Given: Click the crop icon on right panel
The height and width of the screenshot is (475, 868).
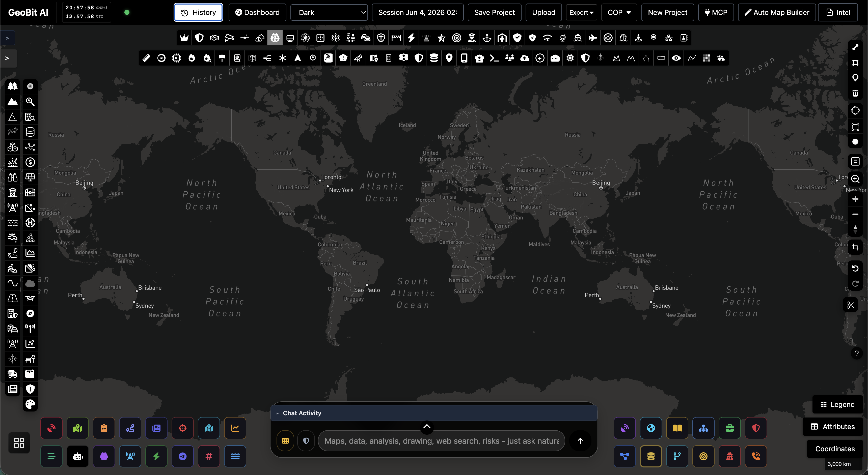Looking at the screenshot, I should pyautogui.click(x=855, y=247).
